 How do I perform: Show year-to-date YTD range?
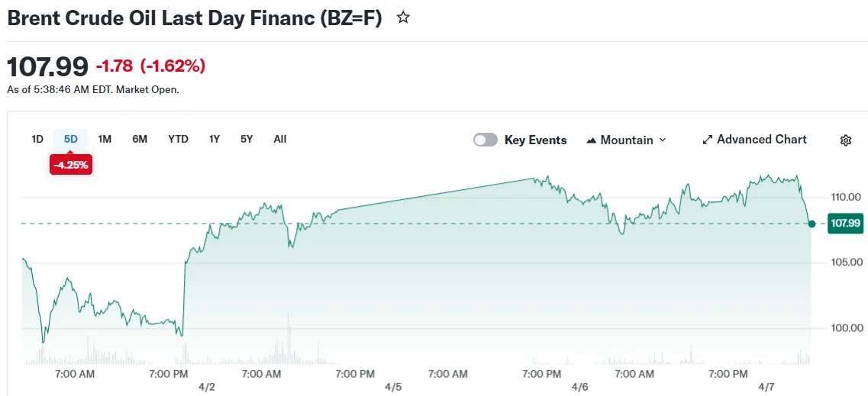click(x=178, y=139)
